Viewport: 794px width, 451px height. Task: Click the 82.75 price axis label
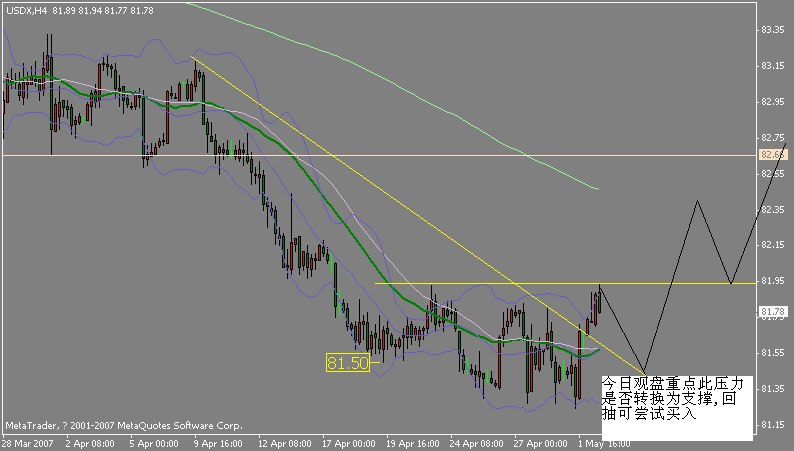[773, 138]
